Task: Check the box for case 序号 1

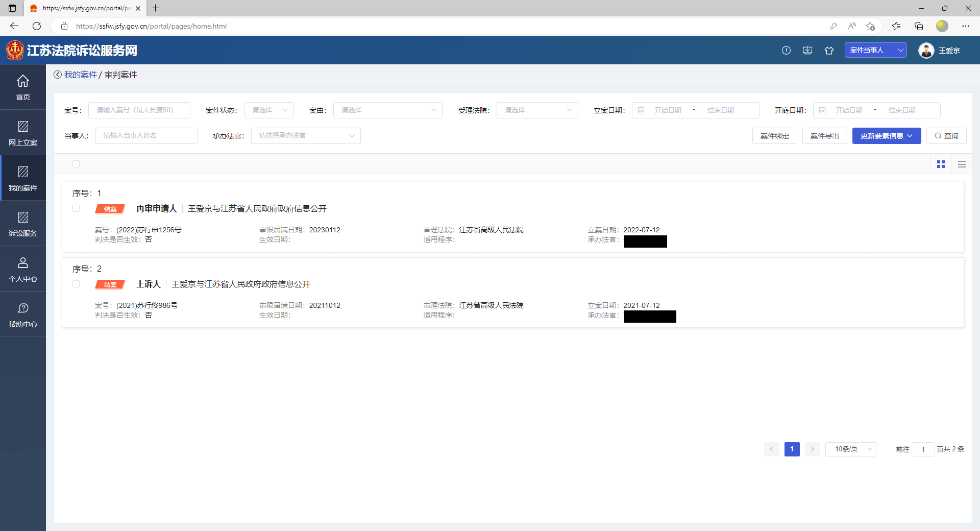Action: point(76,208)
